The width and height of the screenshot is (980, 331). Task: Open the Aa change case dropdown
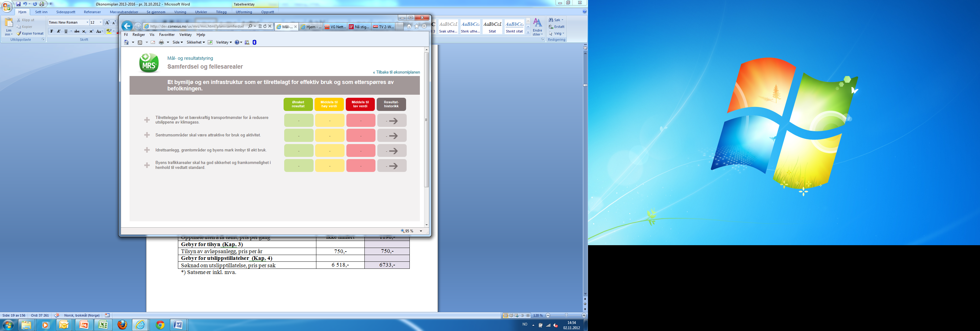(99, 31)
